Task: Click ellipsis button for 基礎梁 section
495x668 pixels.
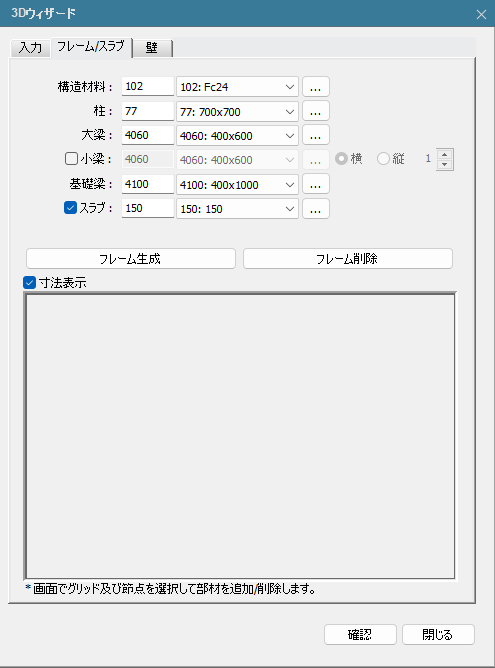Action: [x=316, y=184]
